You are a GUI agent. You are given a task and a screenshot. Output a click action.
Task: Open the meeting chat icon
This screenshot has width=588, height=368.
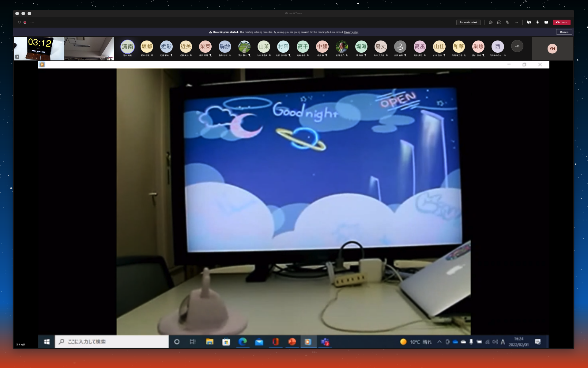pos(499,22)
